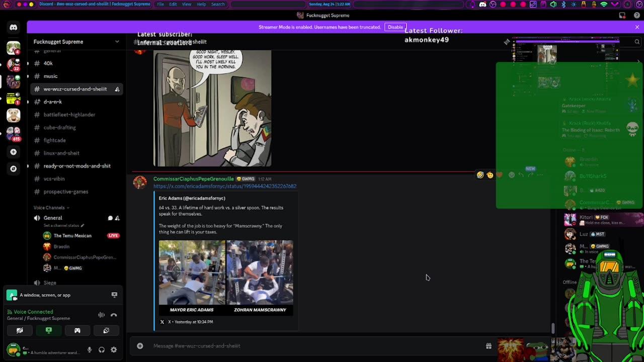Click the Voice Connected status text
The height and width of the screenshot is (362, 644).
[33, 312]
